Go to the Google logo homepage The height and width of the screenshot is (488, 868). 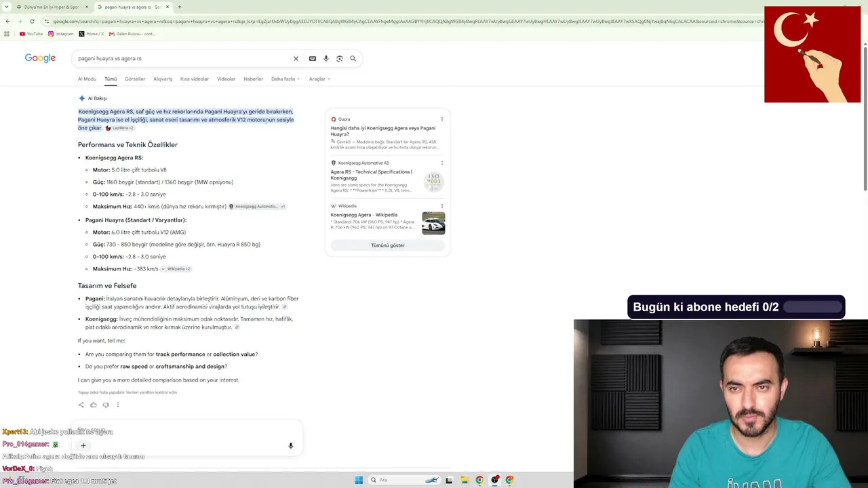click(x=40, y=58)
